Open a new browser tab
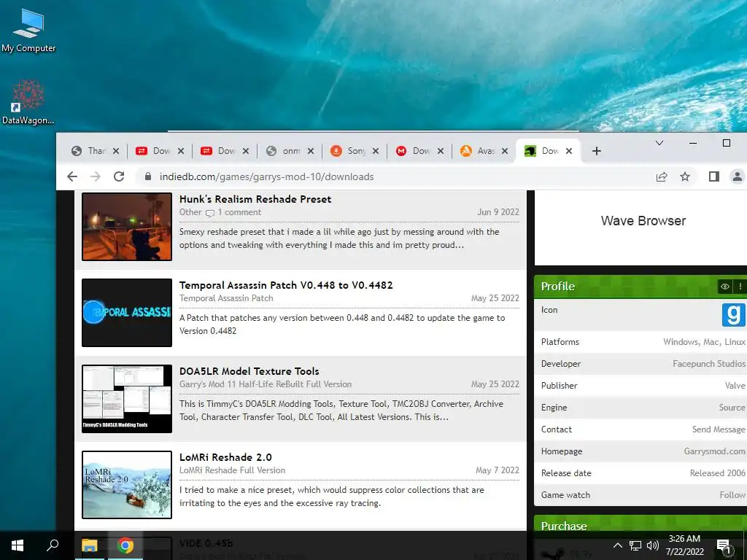 click(x=597, y=151)
